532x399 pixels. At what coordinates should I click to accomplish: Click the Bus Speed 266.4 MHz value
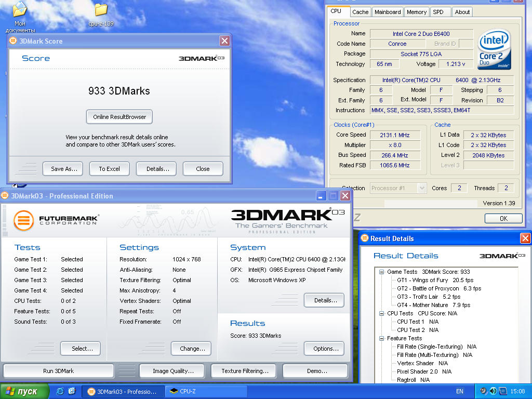[395, 155]
